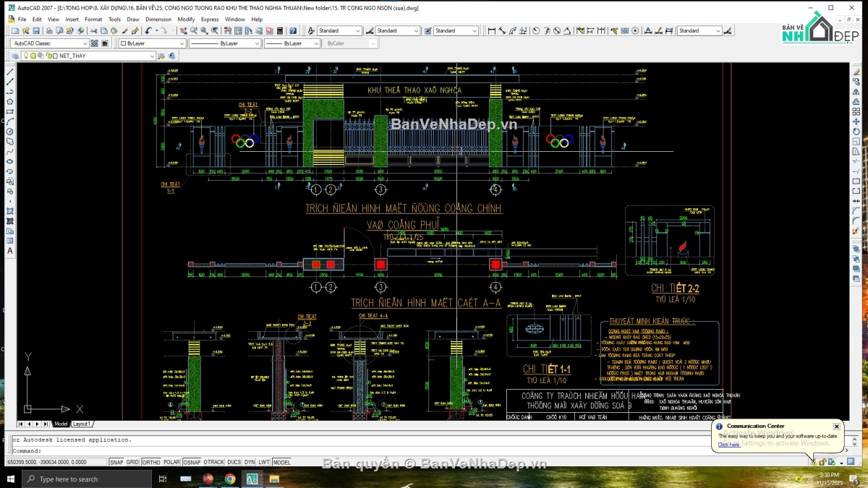Click last layout tab navigation arrow

[x=47, y=424]
